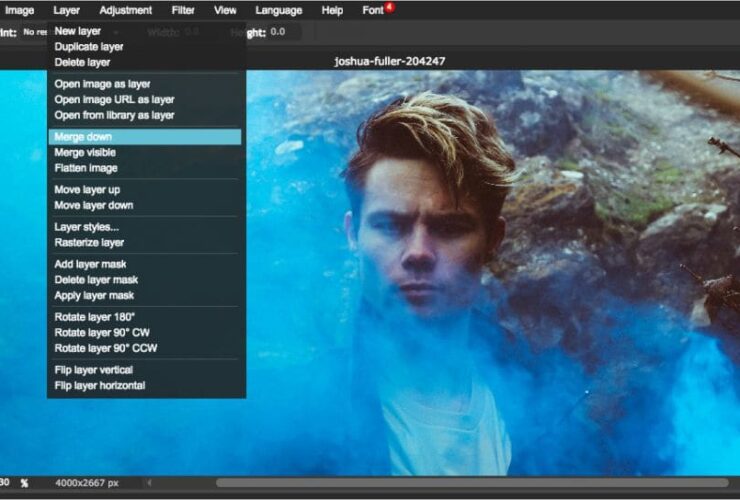Select Apply layer mask
Screen dimensions: 740x500
(144, 296)
